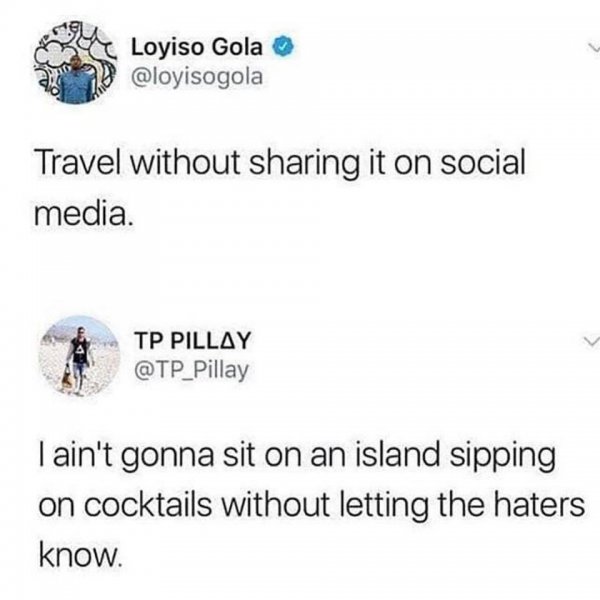The height and width of the screenshot is (600, 600).
Task: Click the word 'media.' in first tweet
Action: click(x=83, y=213)
